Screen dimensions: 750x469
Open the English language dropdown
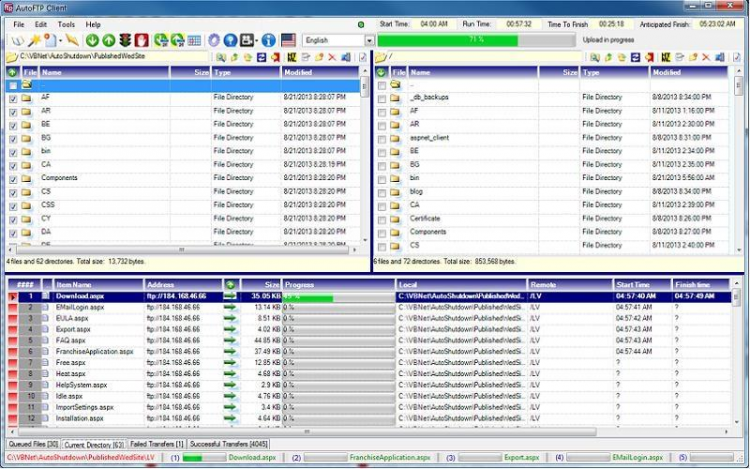(369, 41)
